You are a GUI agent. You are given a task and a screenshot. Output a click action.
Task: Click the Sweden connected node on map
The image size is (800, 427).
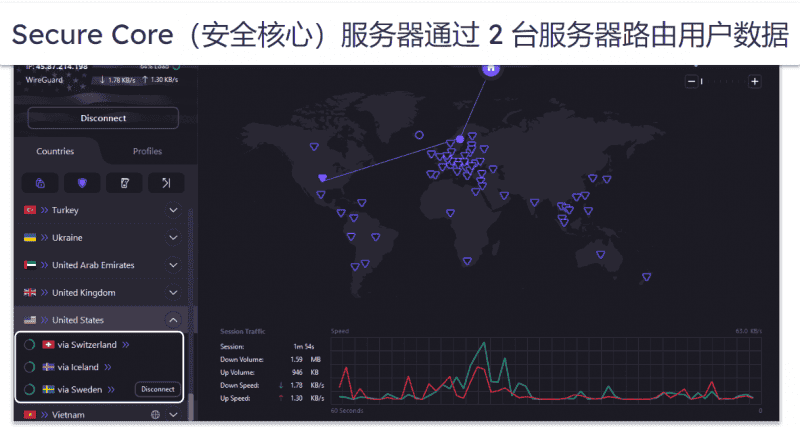(x=460, y=139)
